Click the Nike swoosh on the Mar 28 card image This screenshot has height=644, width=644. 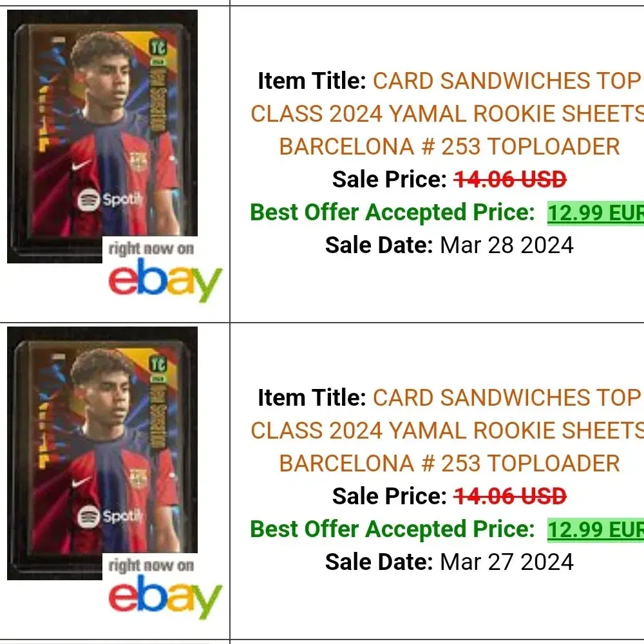point(81,165)
